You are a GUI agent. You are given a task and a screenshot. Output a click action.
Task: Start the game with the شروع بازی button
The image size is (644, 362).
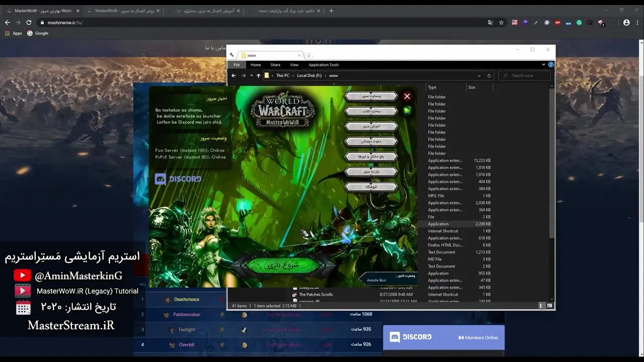pos(283,264)
